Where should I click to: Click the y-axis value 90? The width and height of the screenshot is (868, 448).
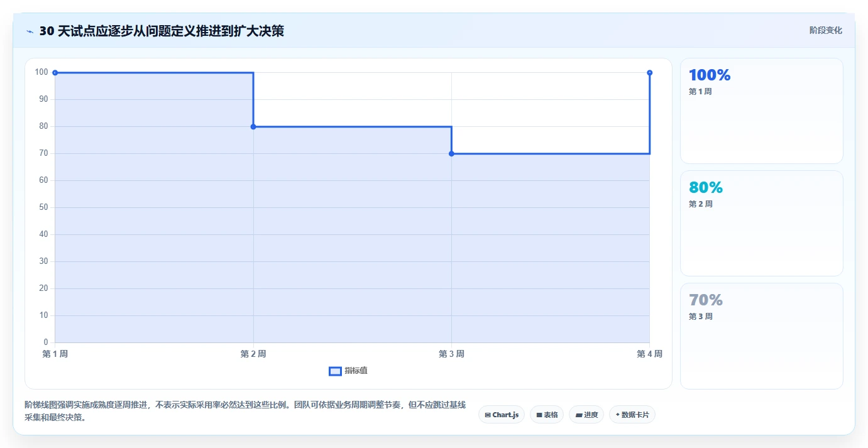pos(43,99)
